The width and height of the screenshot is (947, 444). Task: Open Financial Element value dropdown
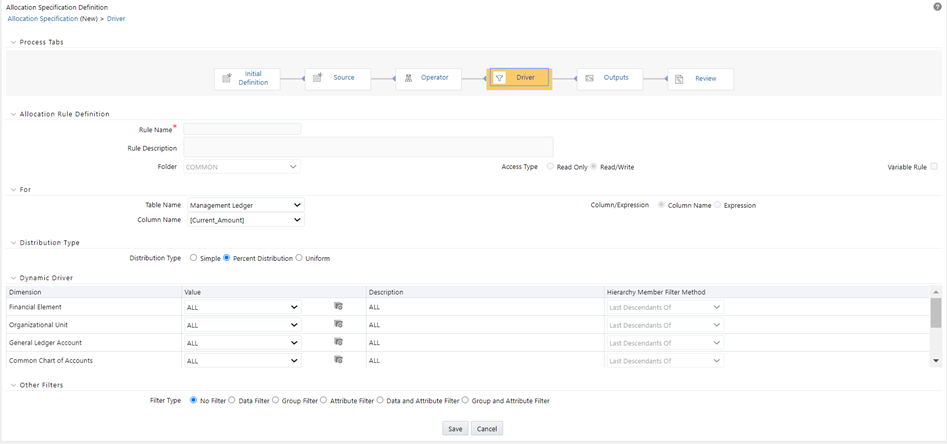pyautogui.click(x=242, y=307)
